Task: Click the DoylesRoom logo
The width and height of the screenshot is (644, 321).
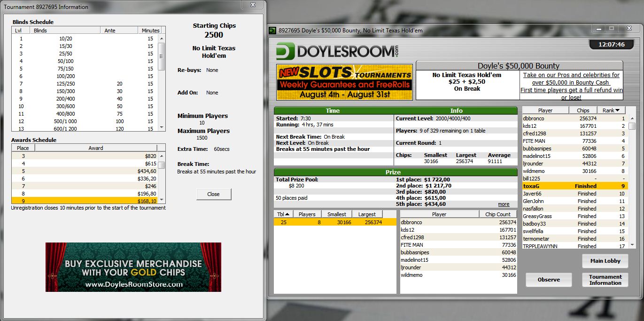Action: (338, 51)
